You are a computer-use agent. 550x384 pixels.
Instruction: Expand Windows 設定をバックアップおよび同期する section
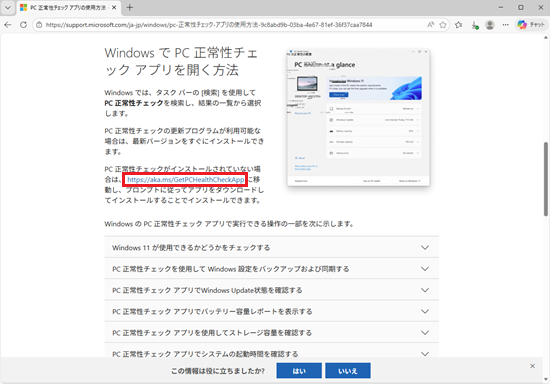pos(271,269)
